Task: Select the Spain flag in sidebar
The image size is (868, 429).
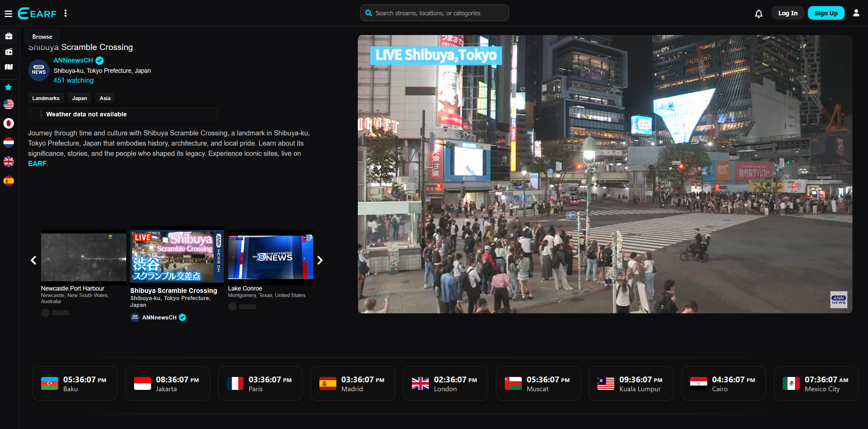Action: click(x=9, y=181)
